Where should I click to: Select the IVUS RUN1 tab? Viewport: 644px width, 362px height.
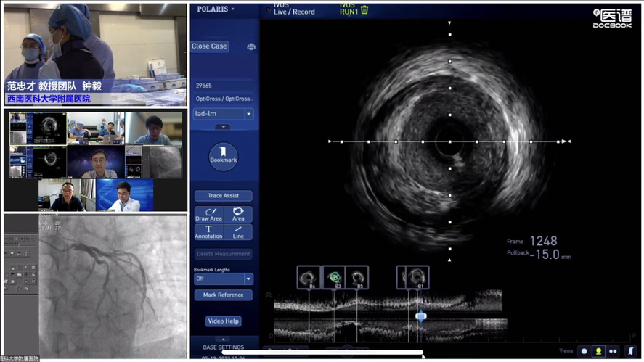(x=349, y=9)
